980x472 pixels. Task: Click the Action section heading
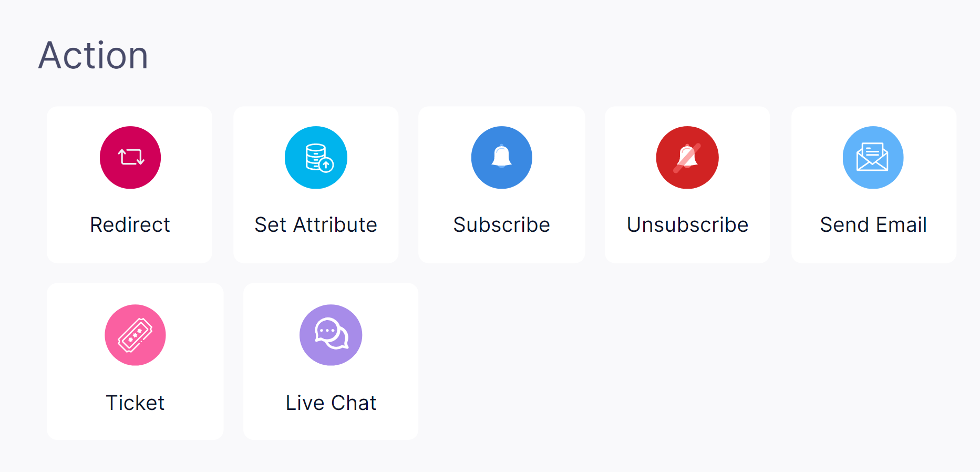[94, 55]
